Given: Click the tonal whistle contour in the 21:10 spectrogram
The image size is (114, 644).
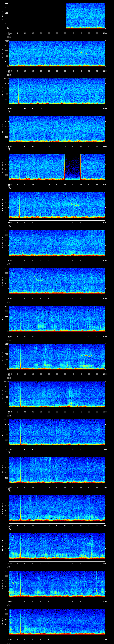Looking at the screenshot, I should (x=83, y=53).
